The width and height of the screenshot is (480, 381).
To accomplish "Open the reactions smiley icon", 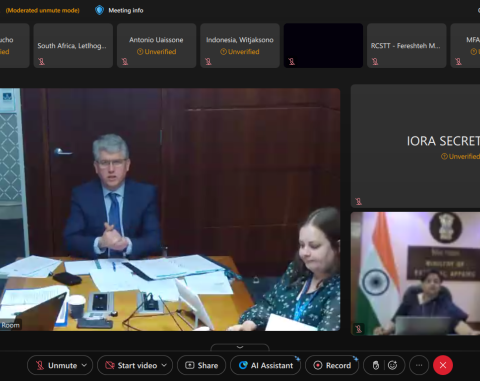I will 393,365.
